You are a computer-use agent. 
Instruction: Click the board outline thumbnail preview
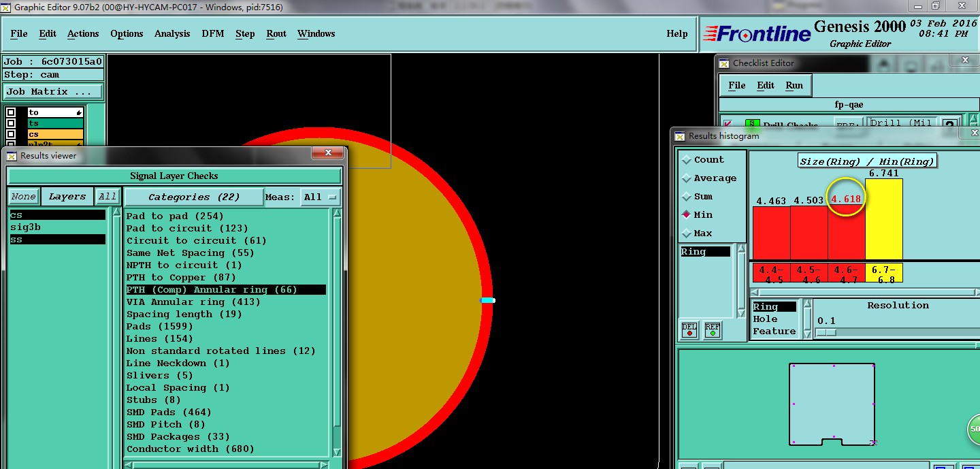coord(832,404)
